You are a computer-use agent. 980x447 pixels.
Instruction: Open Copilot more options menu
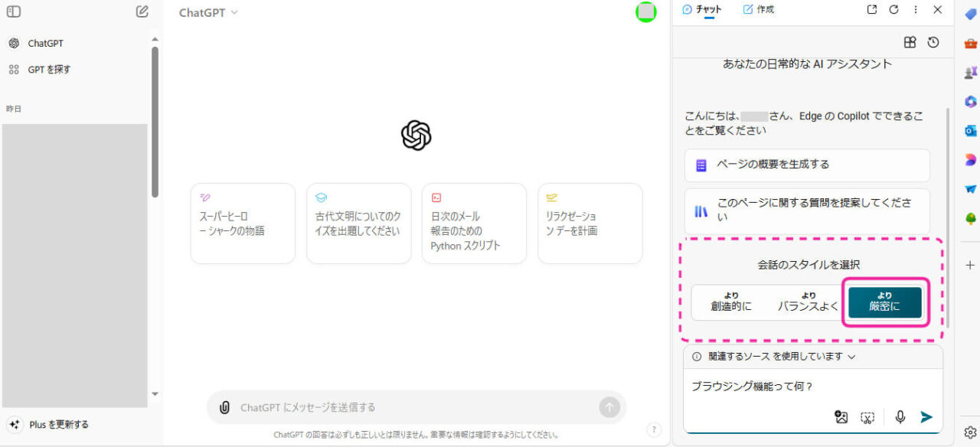click(916, 10)
